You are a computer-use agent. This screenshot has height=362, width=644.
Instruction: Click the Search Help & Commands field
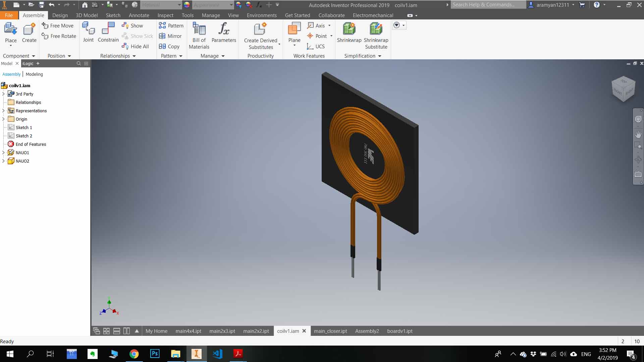487,5
